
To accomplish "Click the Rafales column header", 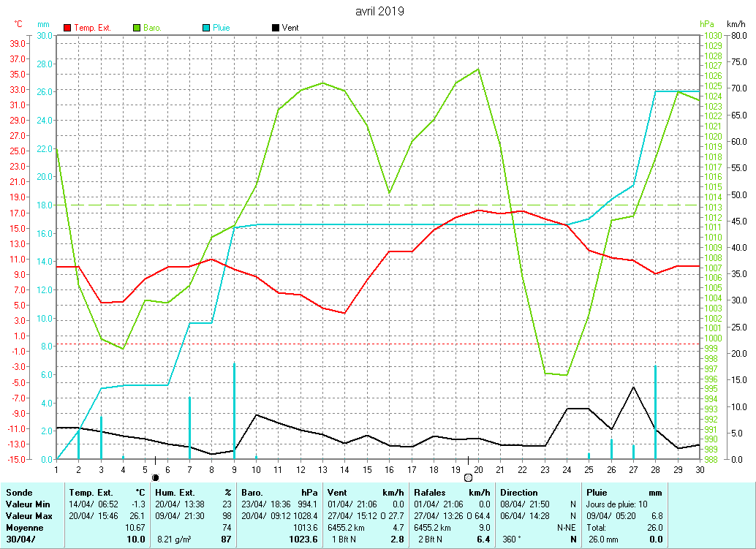I will 431,493.
